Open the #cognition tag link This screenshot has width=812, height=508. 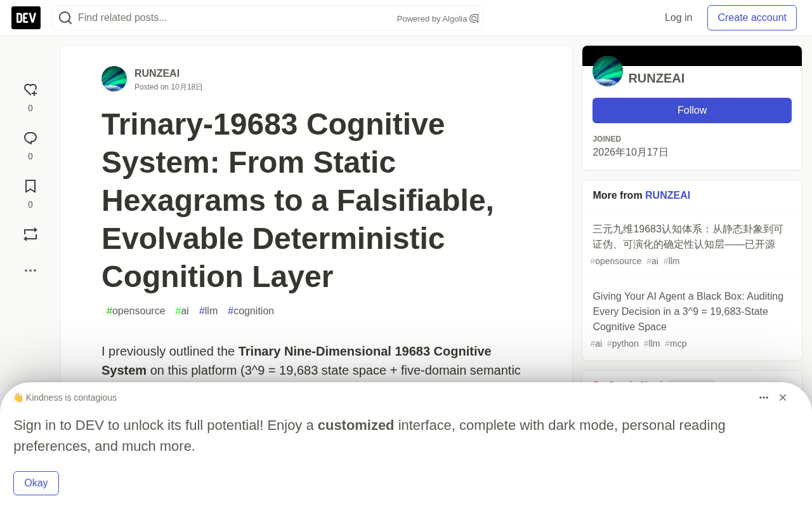251,311
